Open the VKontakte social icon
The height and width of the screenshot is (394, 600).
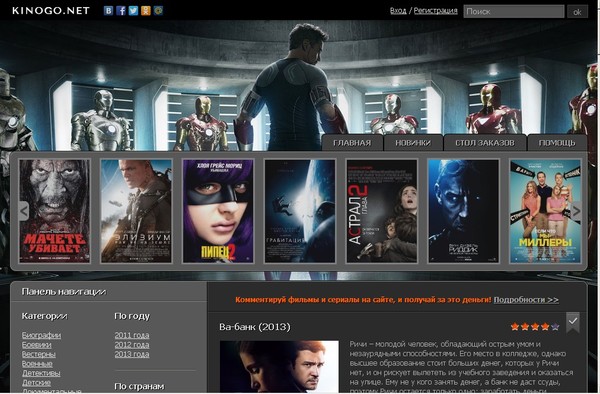point(109,11)
